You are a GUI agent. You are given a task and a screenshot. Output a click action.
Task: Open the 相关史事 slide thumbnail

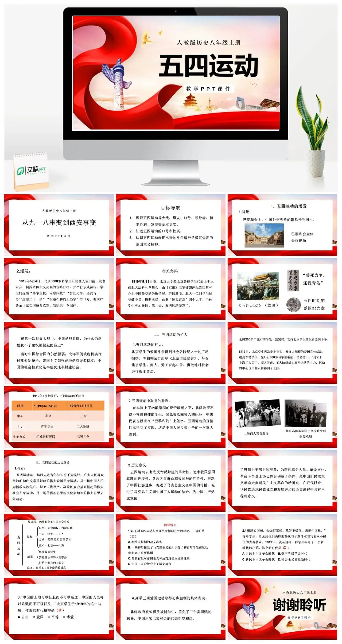(171, 289)
